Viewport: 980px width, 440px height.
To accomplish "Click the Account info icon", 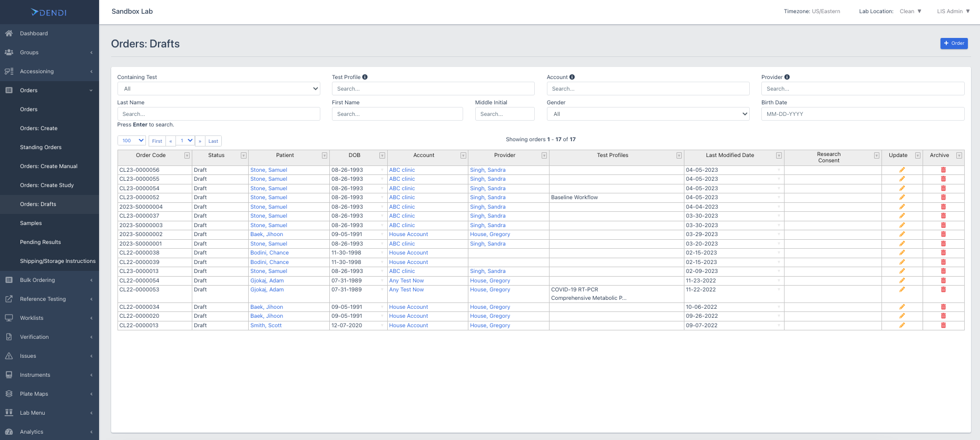I will [x=572, y=77].
